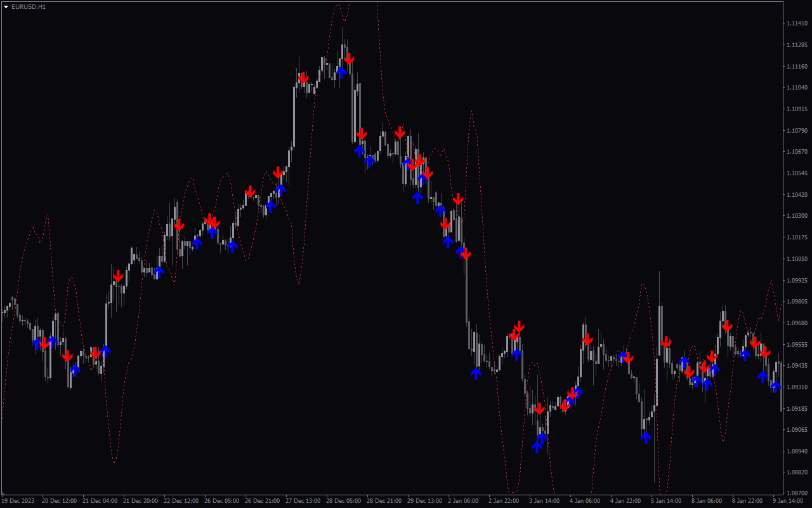The width and height of the screenshot is (812, 508).
Task: Click the 1.10175 price axis value
Action: [797, 237]
